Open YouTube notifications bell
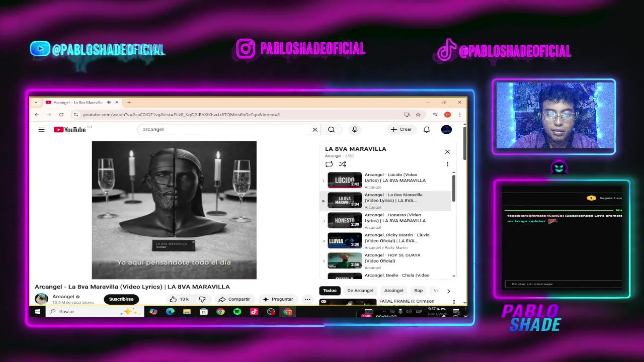This screenshot has width=644, height=362. point(427,130)
